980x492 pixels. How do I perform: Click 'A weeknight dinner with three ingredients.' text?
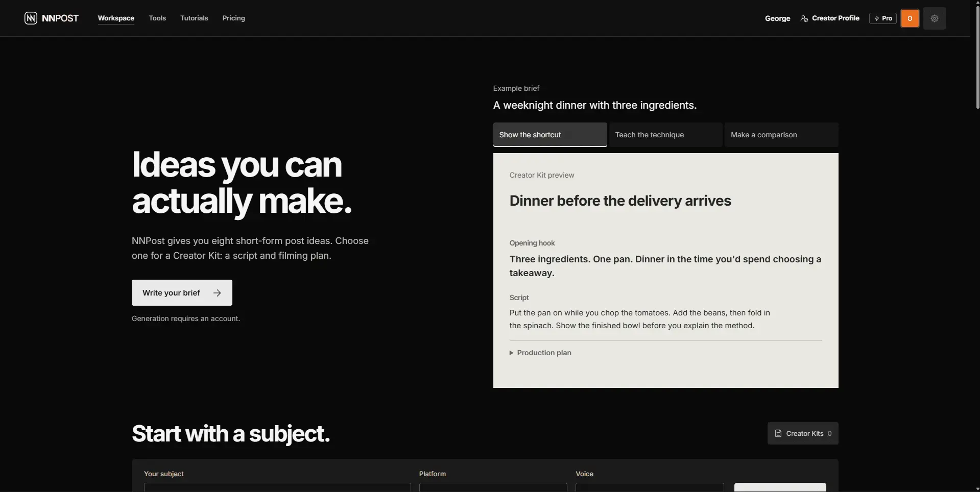[595, 105]
